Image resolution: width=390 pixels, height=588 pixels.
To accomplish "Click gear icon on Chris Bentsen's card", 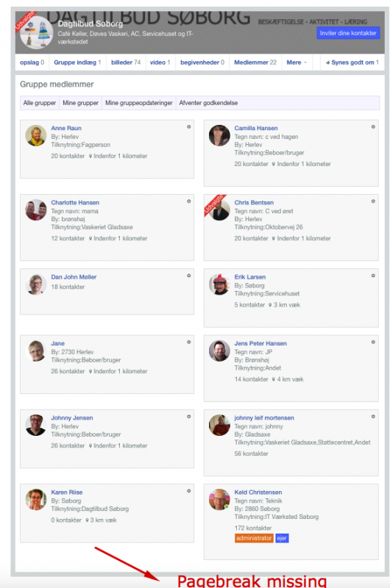I will (373, 201).
